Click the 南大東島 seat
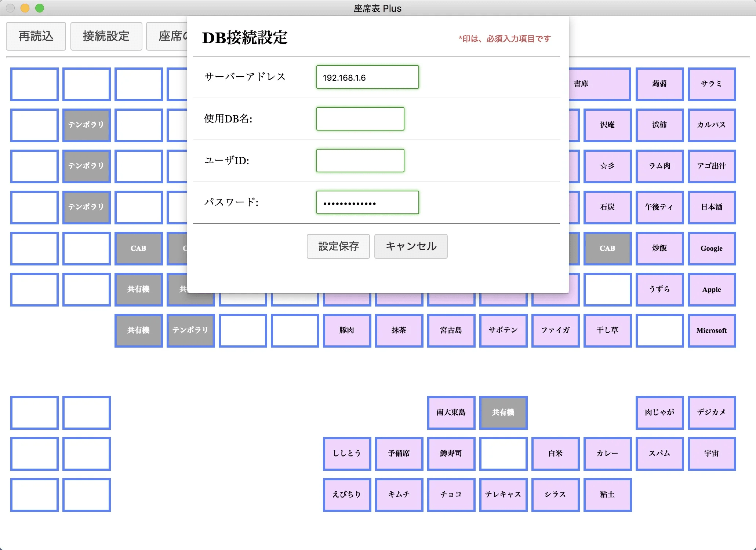 pos(451,412)
